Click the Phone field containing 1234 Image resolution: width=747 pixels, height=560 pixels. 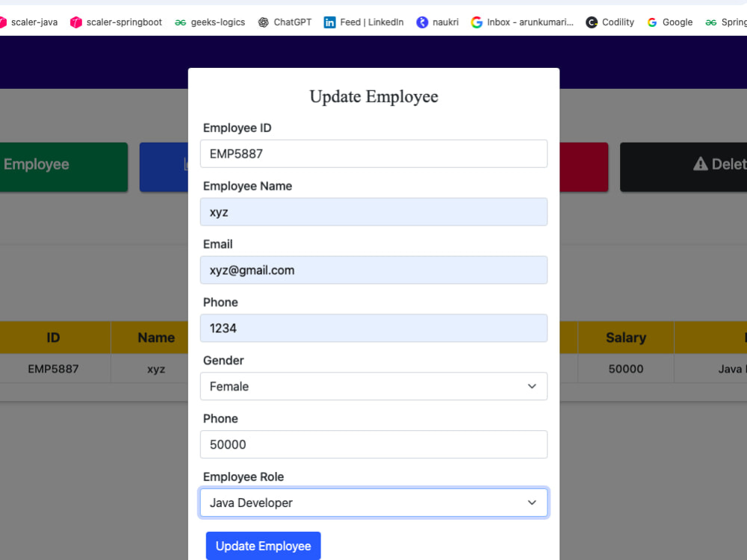coord(373,328)
